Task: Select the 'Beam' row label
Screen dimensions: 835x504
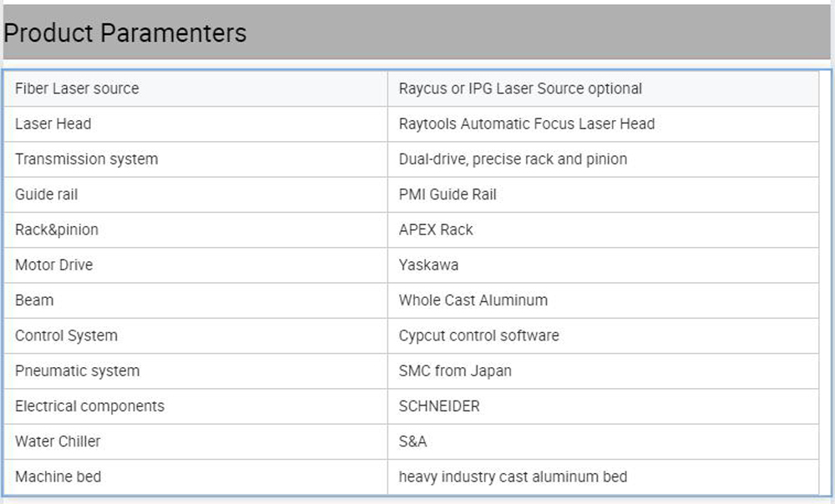Action: 34,300
